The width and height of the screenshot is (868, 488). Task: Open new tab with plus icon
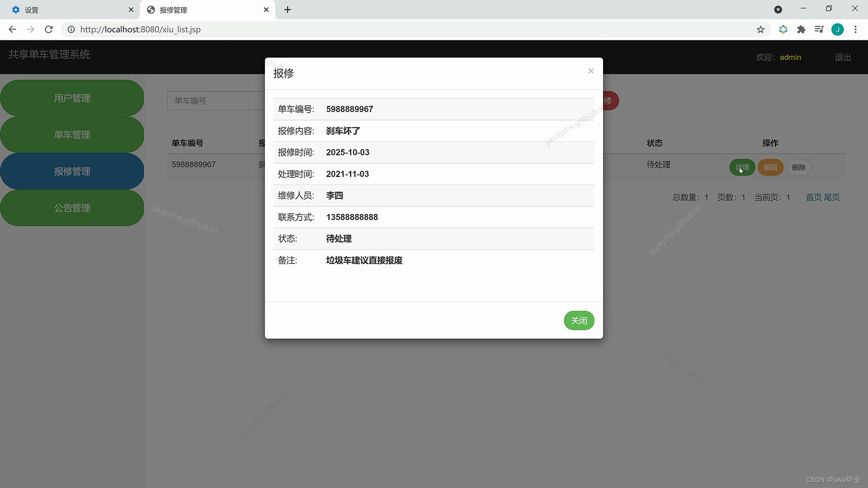pyautogui.click(x=288, y=9)
